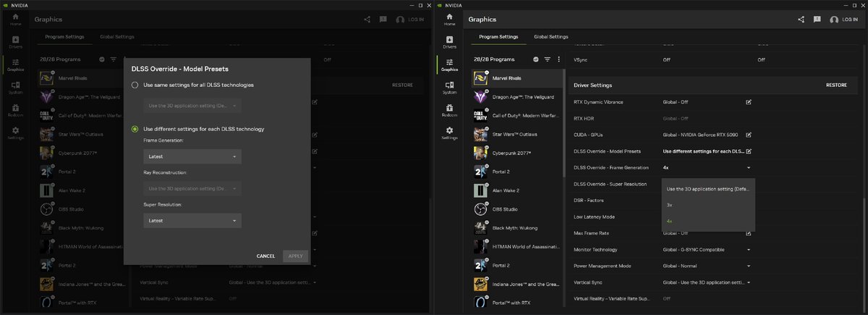This screenshot has height=315, width=868.
Task: Select HITMAN World of Assassination in the right window
Action: point(480,247)
